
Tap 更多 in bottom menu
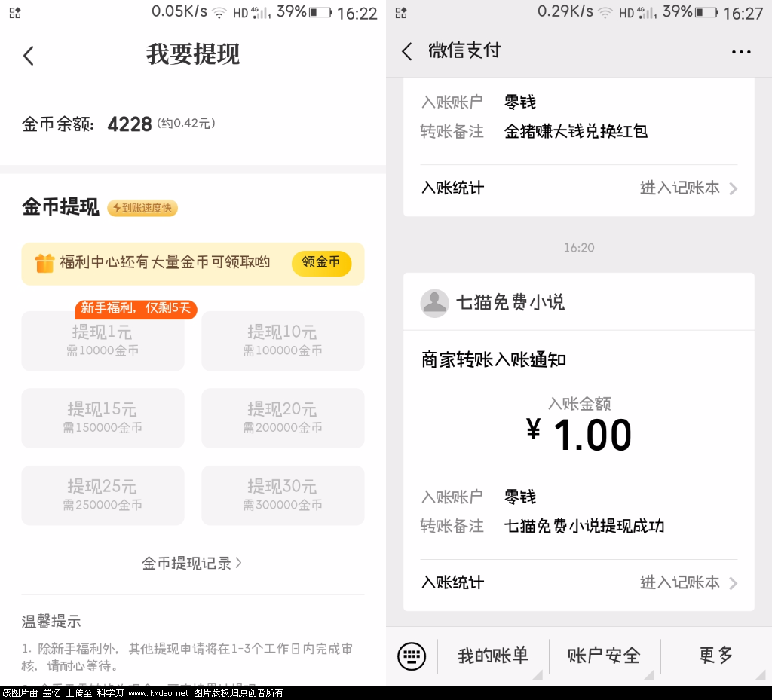(x=716, y=656)
